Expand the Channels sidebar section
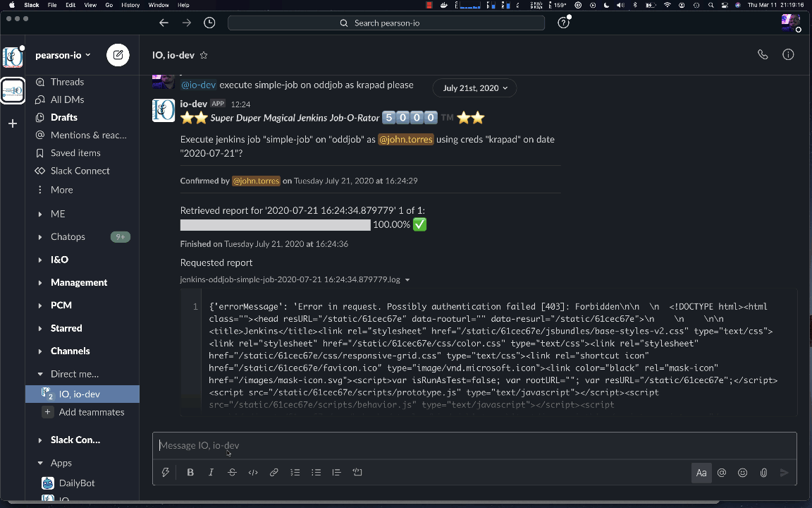This screenshot has height=508, width=812. coord(40,351)
